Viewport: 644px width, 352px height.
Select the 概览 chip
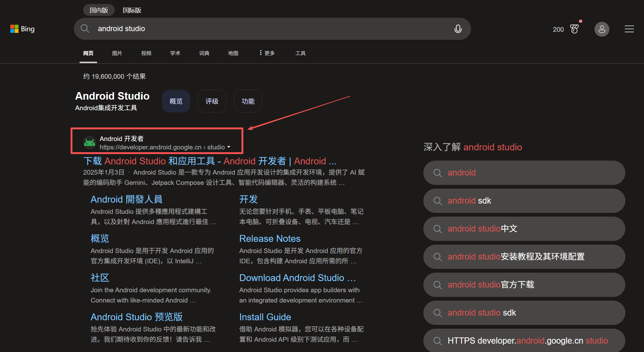click(176, 101)
